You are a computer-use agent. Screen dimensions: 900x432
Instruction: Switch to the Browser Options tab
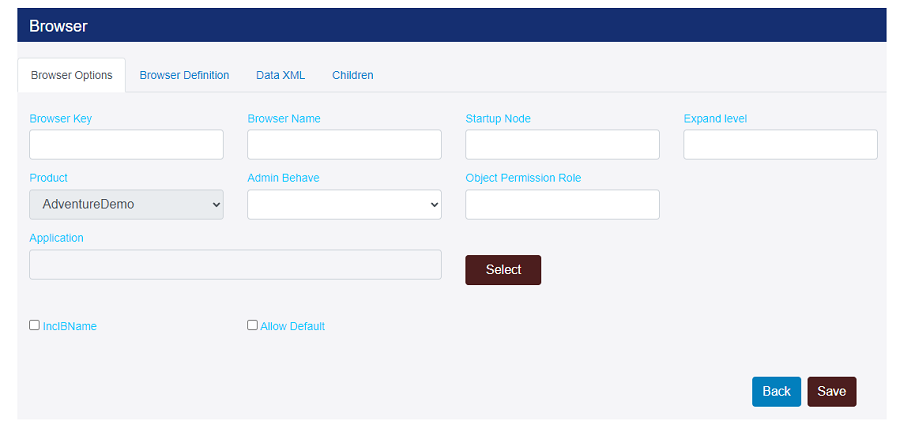click(x=72, y=75)
